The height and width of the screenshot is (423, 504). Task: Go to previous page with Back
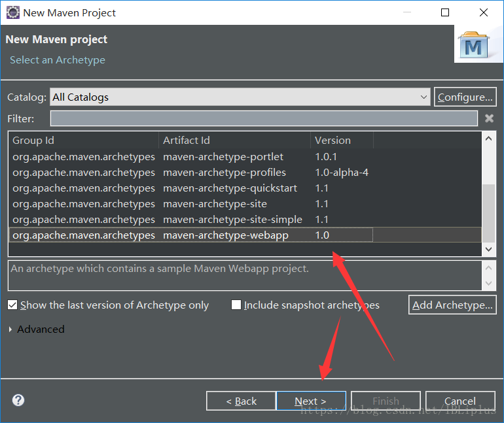tap(241, 401)
